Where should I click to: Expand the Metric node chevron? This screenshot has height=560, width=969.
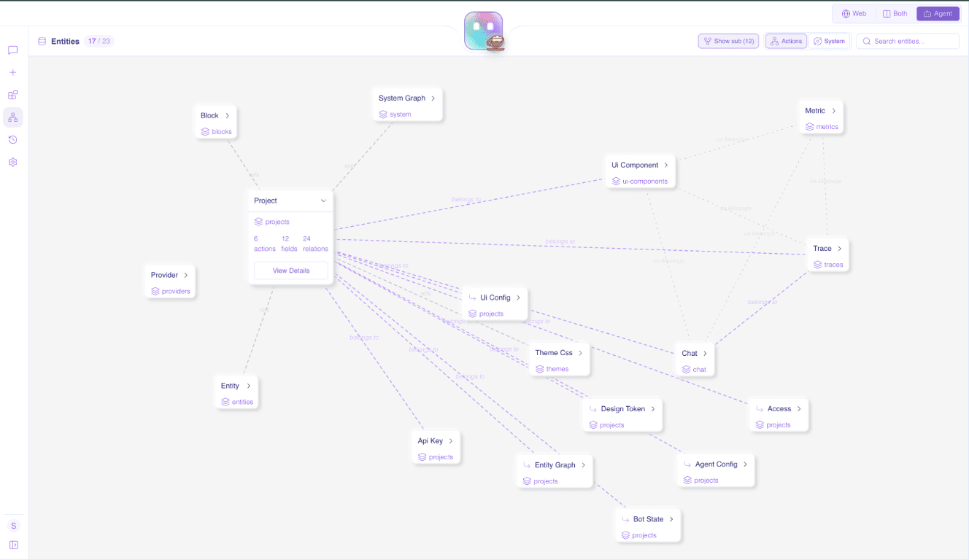[x=833, y=111]
